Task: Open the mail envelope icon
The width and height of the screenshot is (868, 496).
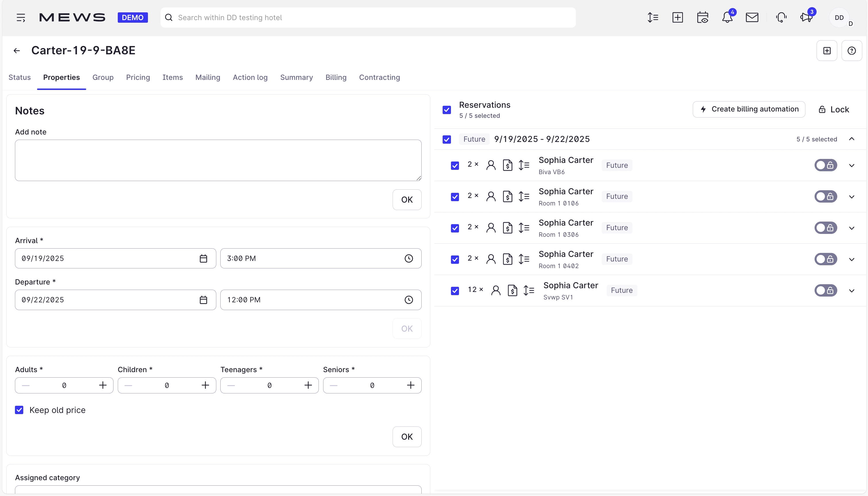Action: (x=752, y=18)
